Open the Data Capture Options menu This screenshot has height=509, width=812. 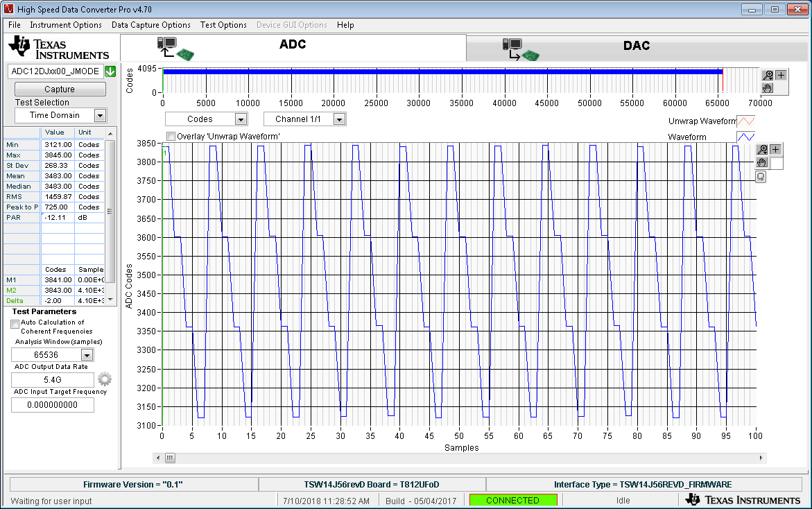[x=150, y=25]
